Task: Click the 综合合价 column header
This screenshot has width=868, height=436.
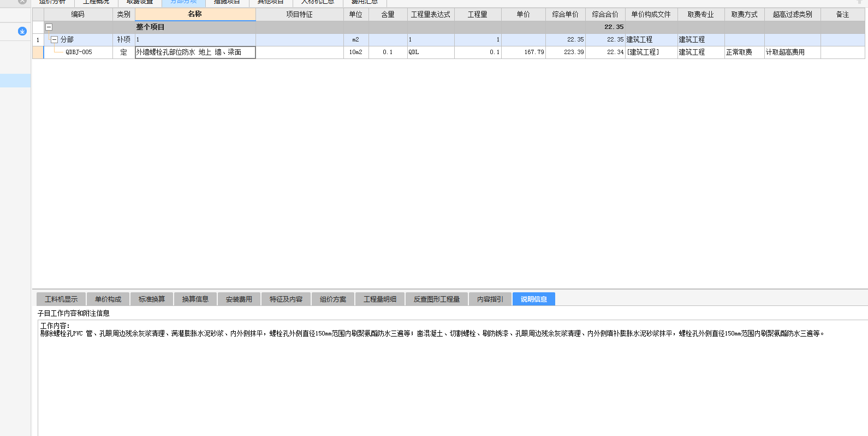Action: (605, 14)
